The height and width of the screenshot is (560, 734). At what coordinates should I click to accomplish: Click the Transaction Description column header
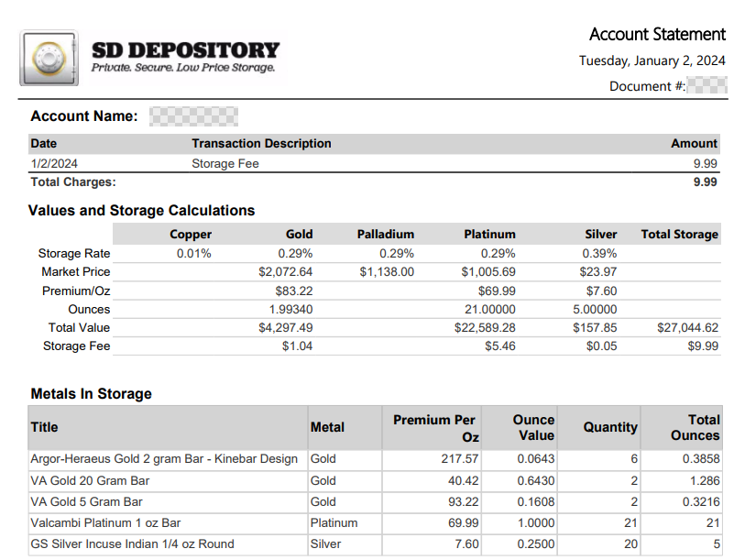pos(261,144)
